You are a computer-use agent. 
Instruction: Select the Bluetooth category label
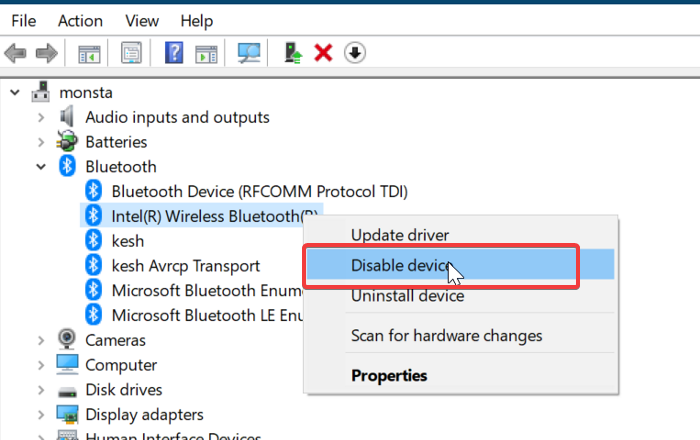pos(121,167)
